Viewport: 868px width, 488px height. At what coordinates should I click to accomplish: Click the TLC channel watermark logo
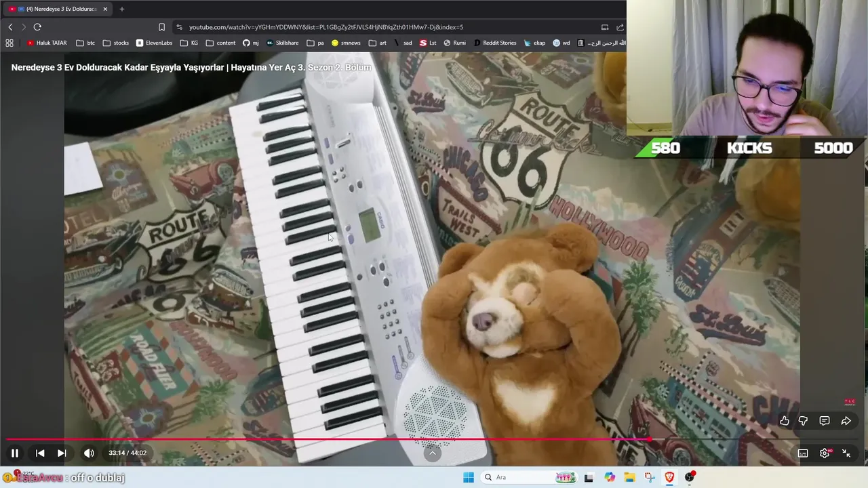coord(850,402)
